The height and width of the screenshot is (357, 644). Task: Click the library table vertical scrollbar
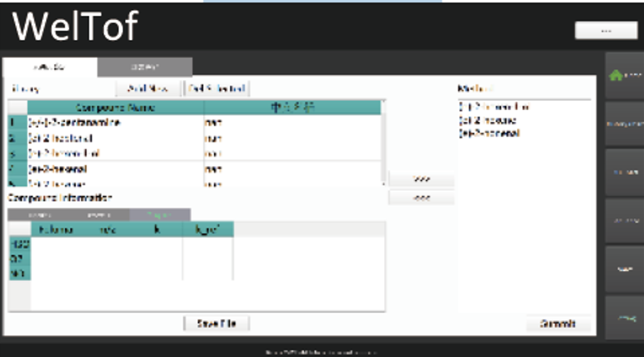383,142
